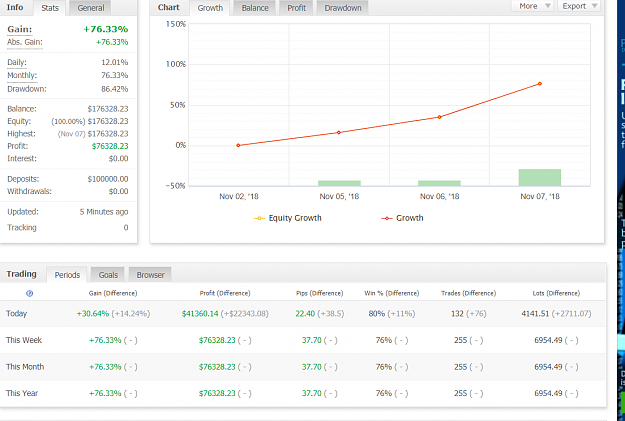Image resolution: width=625 pixels, height=421 pixels.
Task: Click the Trades (Difference) column header
Action: 468,293
